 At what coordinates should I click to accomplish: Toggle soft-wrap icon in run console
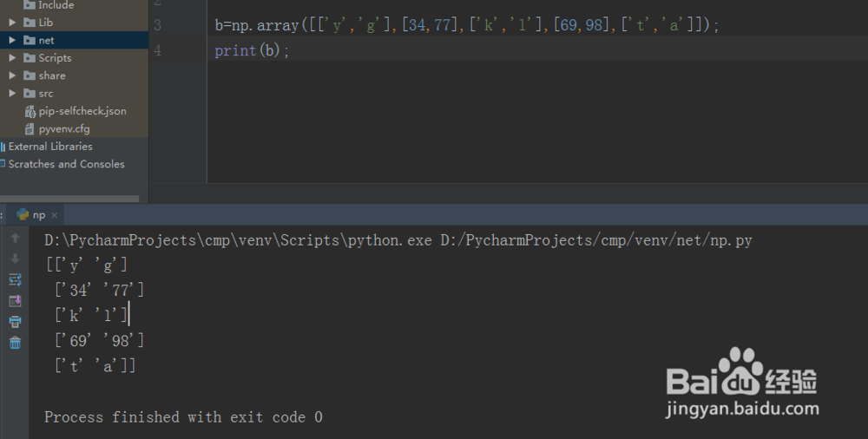tap(15, 279)
